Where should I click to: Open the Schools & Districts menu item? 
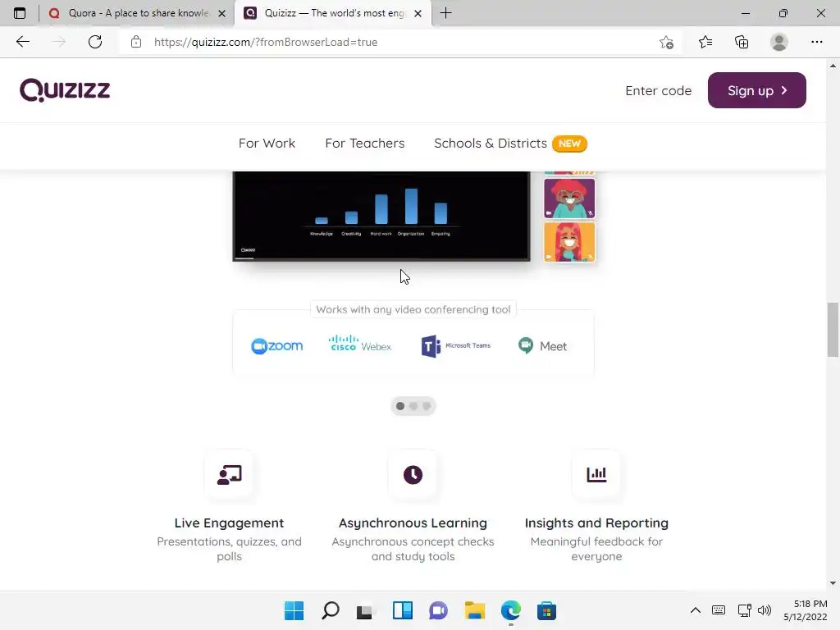coord(491,143)
